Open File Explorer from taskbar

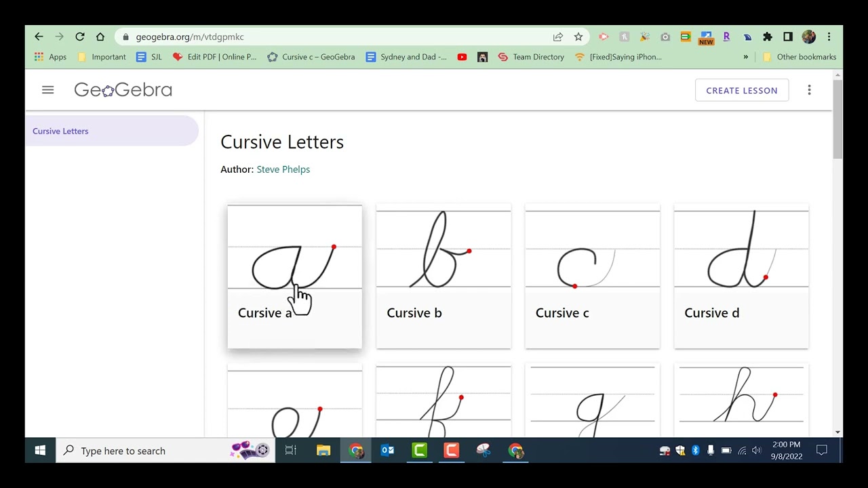323,451
